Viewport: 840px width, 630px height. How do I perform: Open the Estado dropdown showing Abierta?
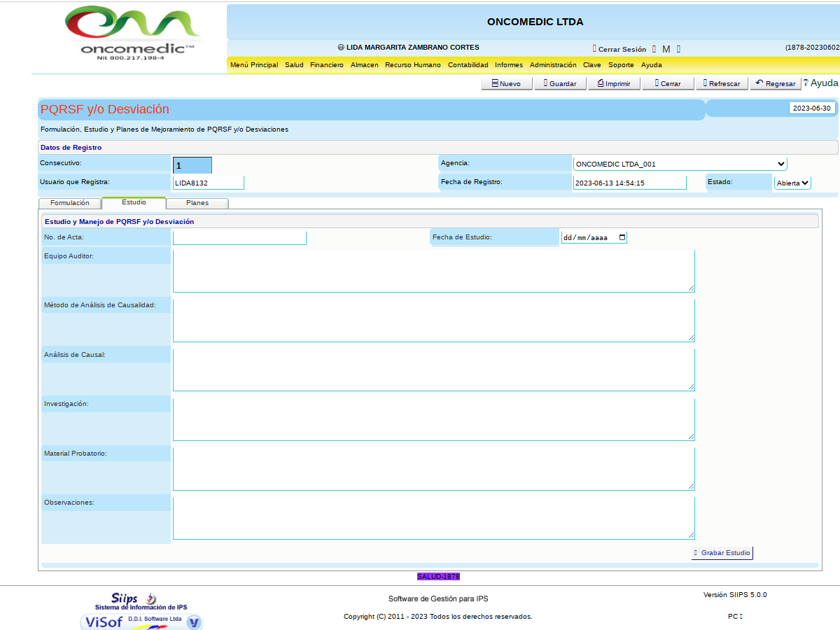pyautogui.click(x=792, y=183)
